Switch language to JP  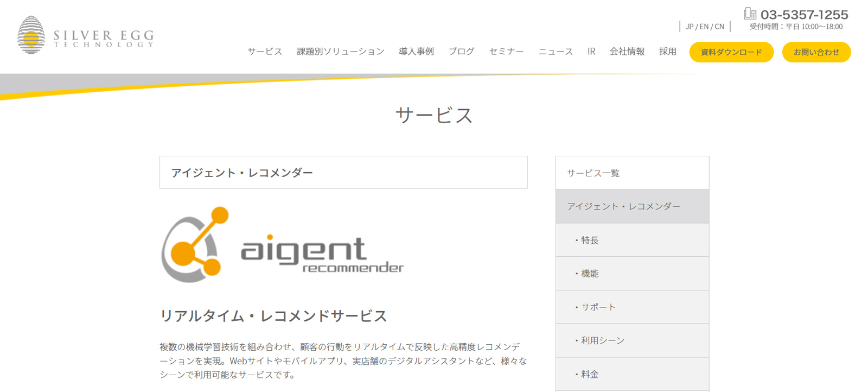690,27
